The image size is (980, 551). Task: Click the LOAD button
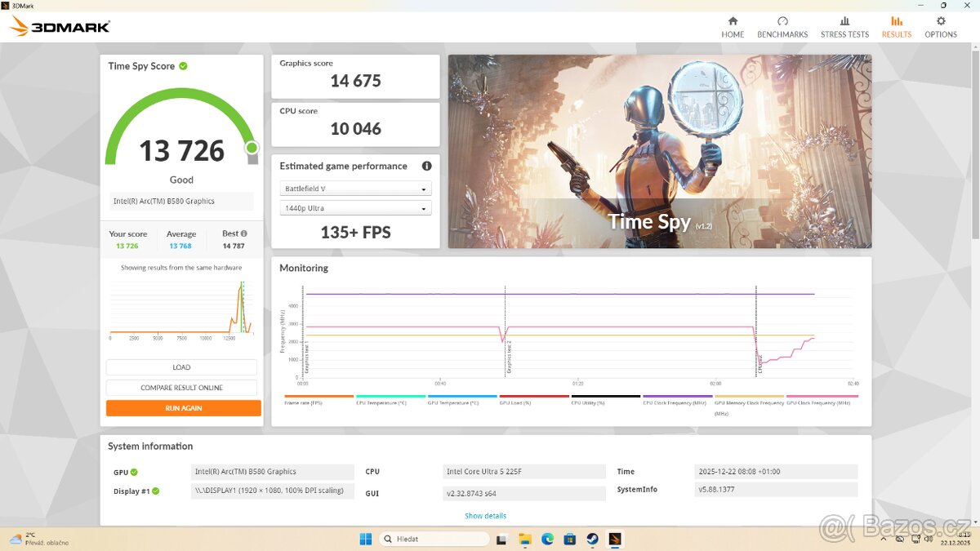tap(181, 367)
